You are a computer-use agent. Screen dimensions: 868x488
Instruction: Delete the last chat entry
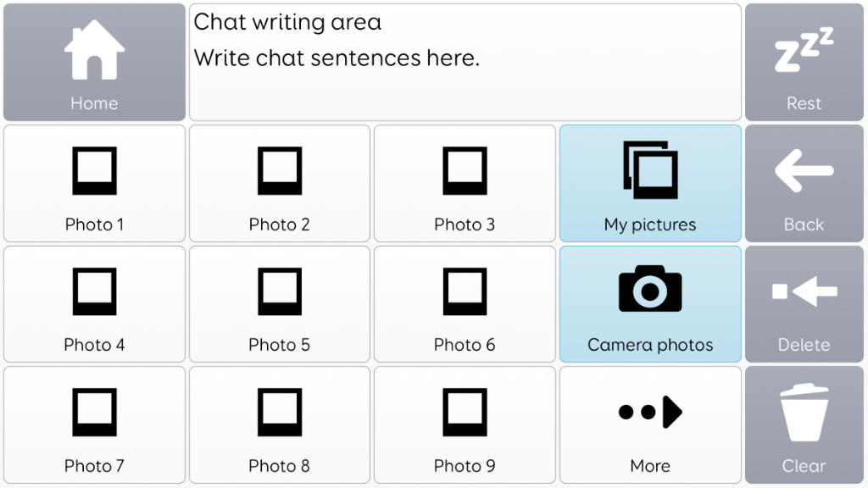click(804, 304)
